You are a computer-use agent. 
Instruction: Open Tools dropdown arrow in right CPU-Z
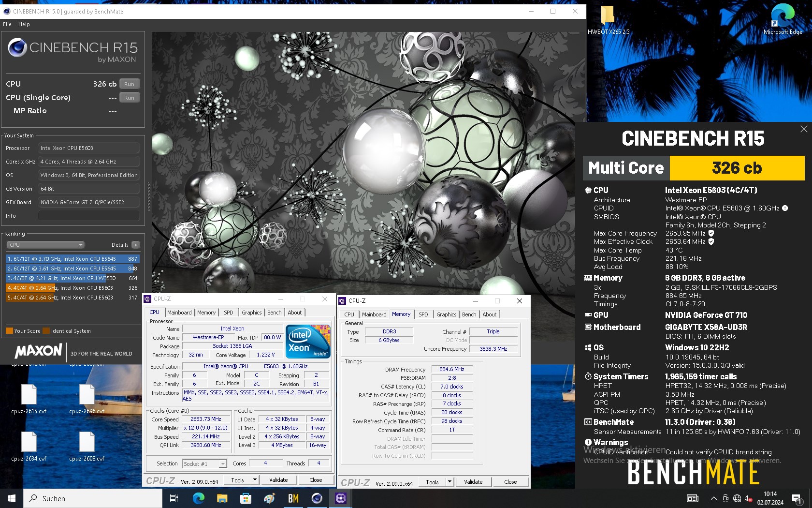[x=449, y=482]
